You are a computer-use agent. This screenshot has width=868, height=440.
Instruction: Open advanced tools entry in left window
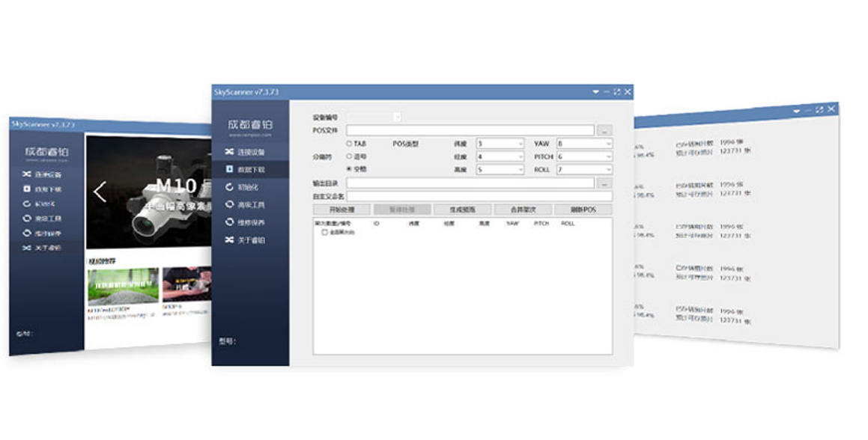[42, 219]
